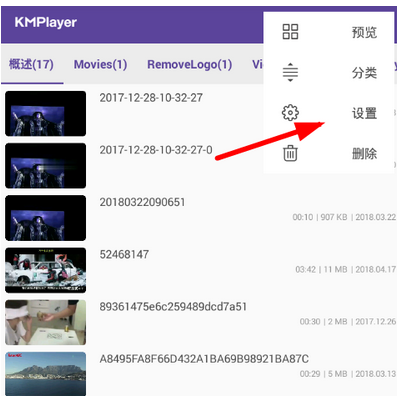Select the title text 89361475e6c259489dcd7a51
The image size is (397, 396).
tap(173, 307)
